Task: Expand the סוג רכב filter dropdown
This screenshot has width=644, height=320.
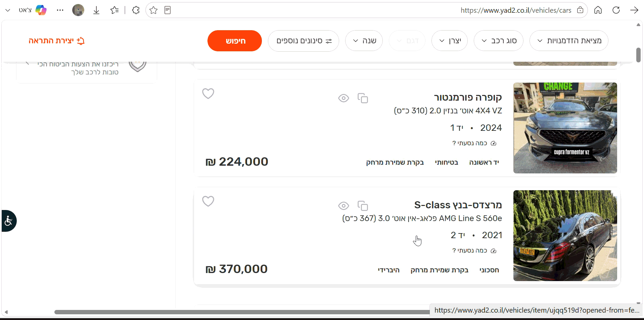Action: click(499, 41)
